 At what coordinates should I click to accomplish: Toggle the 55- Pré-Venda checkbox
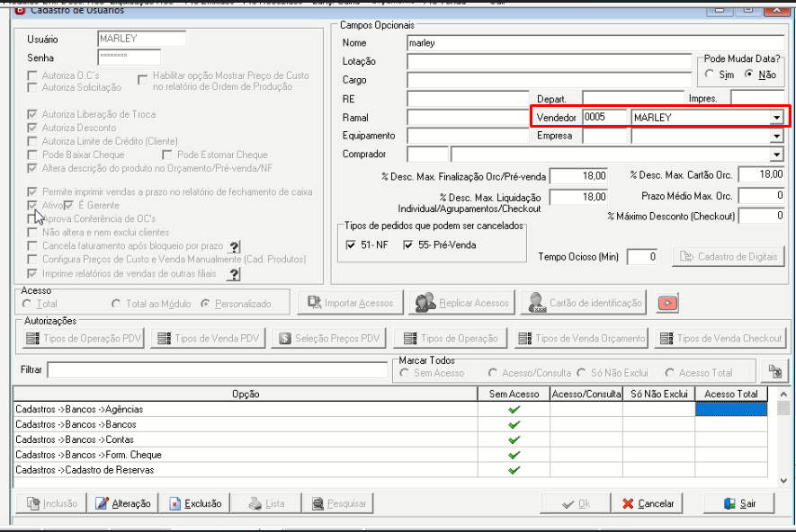coord(407,245)
